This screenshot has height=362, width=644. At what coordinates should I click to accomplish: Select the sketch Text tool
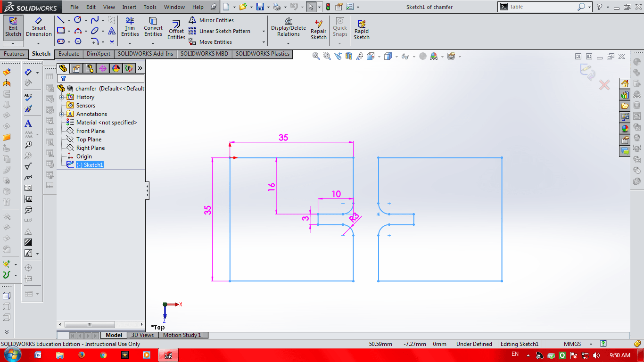pyautogui.click(x=112, y=31)
